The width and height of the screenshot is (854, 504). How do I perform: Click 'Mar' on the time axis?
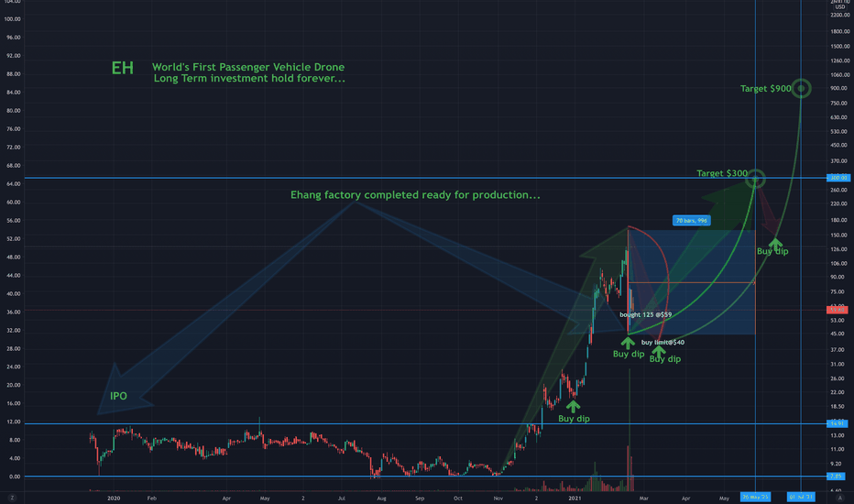point(644,498)
